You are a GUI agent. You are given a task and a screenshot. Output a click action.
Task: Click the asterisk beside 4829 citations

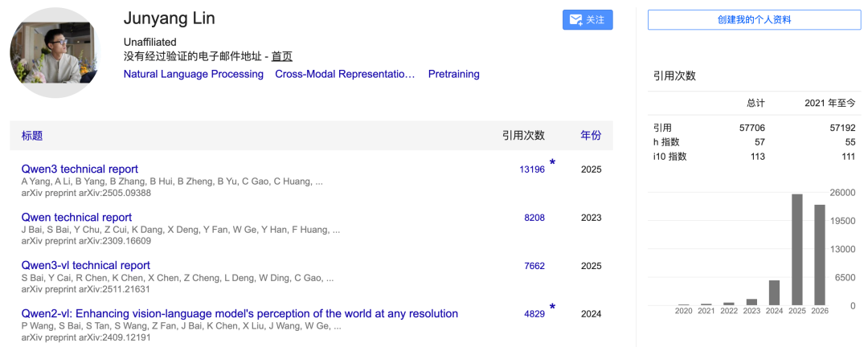click(552, 307)
